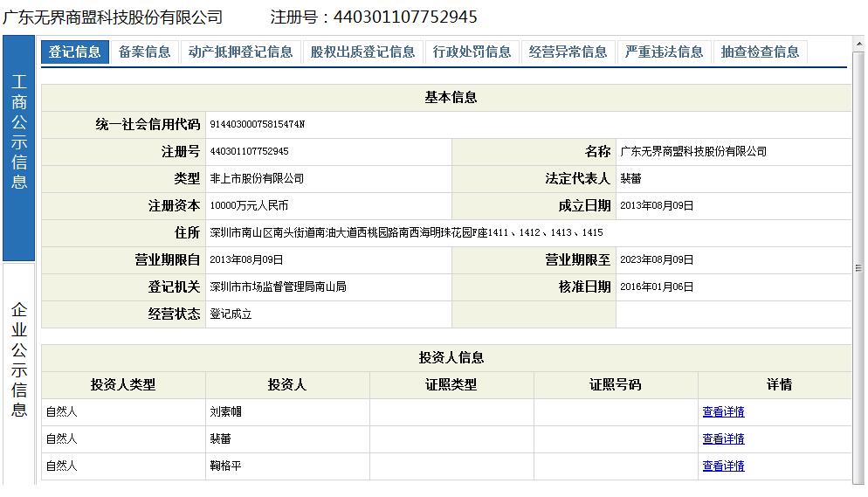This screenshot has height=497, width=868.
Task: Go to the 行政处罚信息 tab
Action: [x=472, y=52]
